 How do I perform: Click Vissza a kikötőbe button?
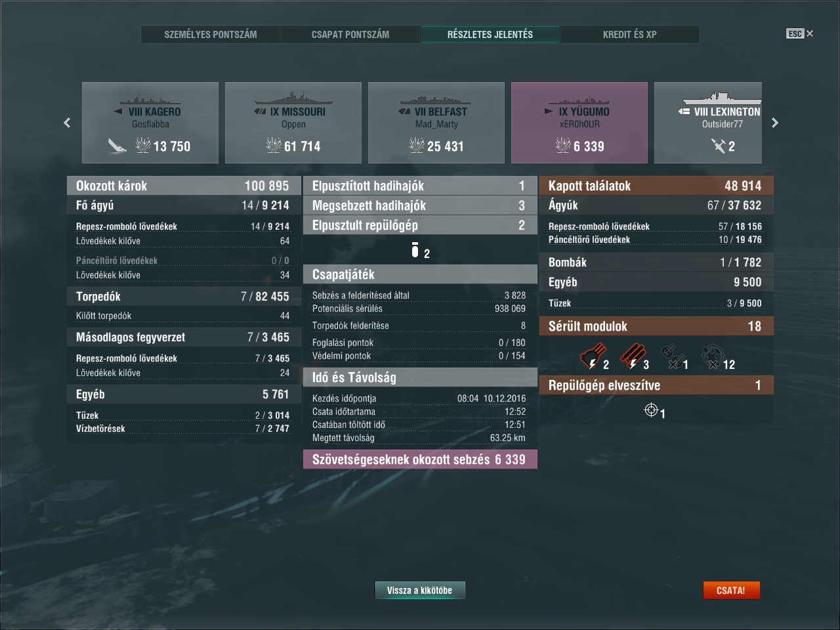(420, 591)
